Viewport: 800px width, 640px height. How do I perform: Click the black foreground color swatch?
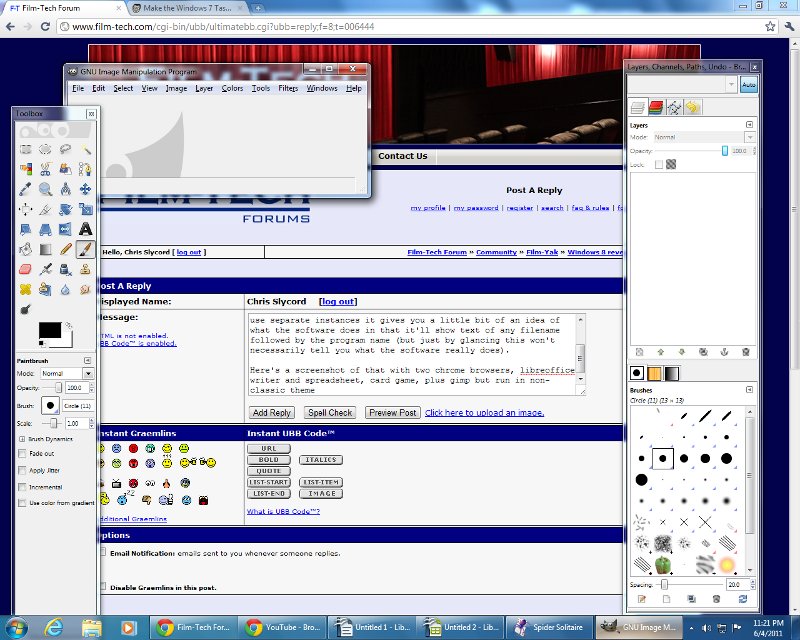(49, 331)
